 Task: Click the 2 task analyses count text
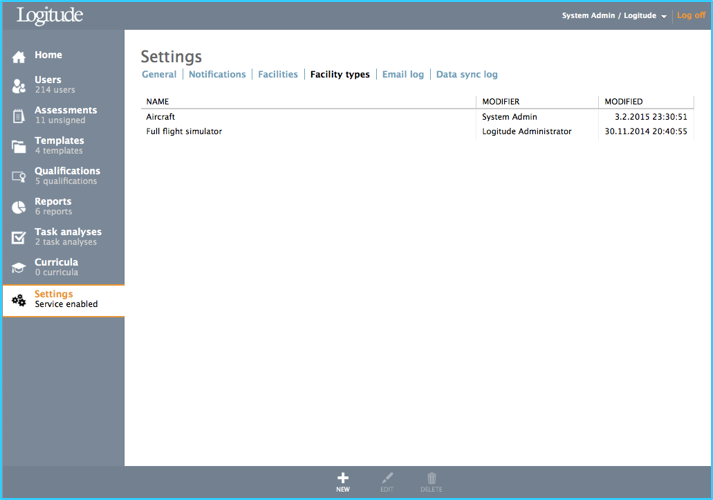click(x=66, y=242)
